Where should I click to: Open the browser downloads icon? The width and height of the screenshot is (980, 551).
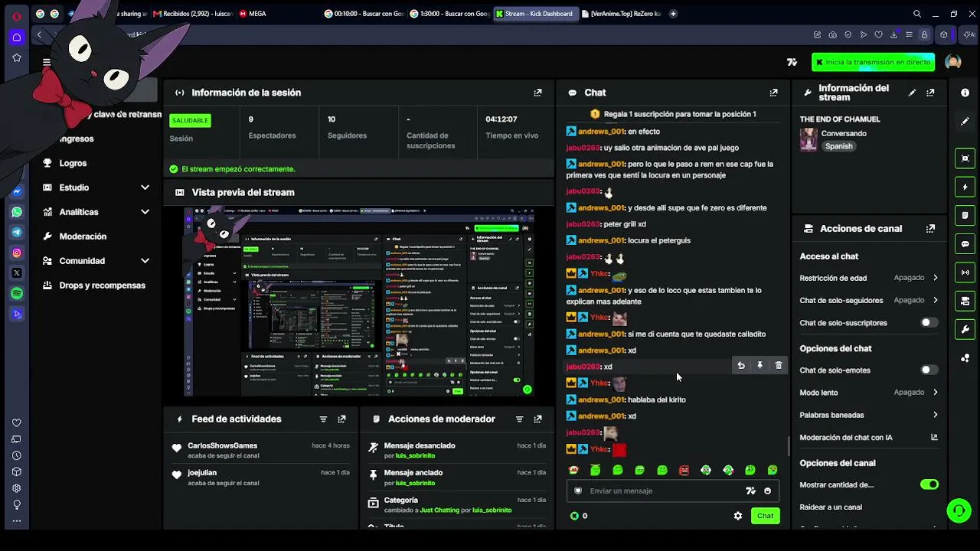[893, 34]
